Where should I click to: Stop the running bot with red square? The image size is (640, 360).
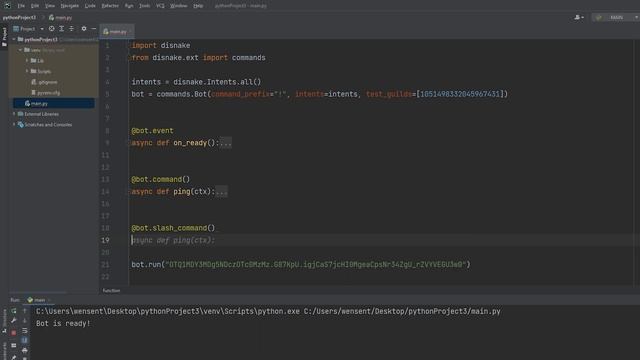point(14,333)
